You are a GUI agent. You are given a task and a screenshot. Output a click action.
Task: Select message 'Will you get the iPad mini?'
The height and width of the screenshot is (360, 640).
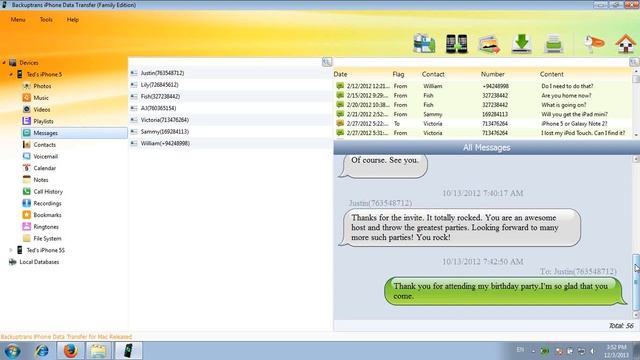click(x=483, y=114)
